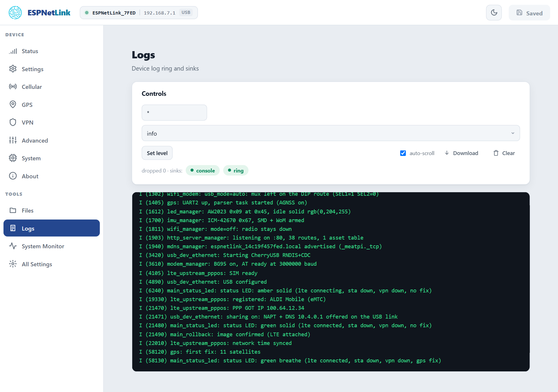Click the USB connection badge

pyautogui.click(x=186, y=12)
